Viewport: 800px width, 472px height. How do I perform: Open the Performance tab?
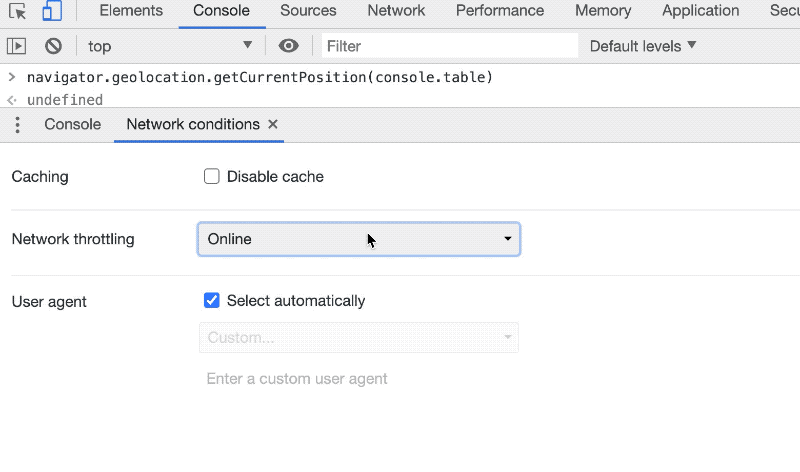pos(500,11)
